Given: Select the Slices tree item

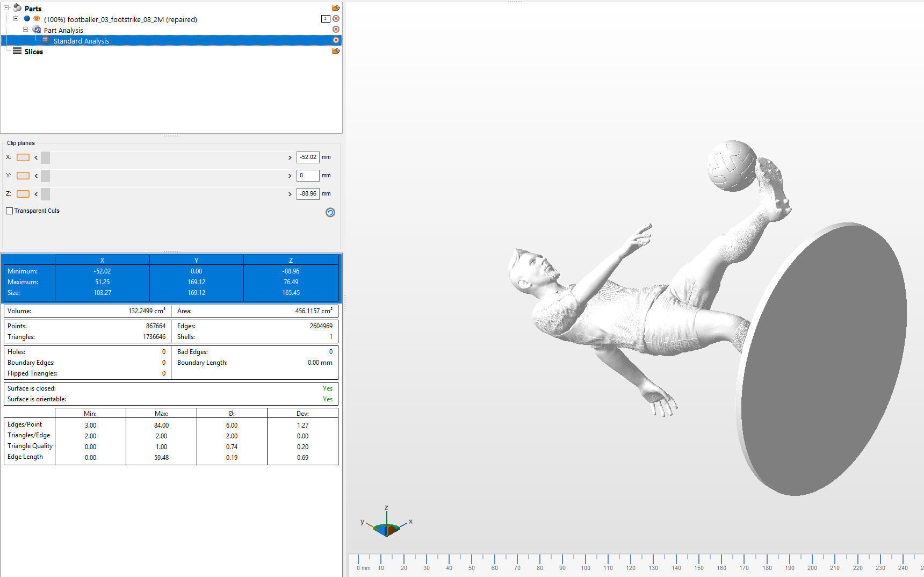Looking at the screenshot, I should 33,52.
